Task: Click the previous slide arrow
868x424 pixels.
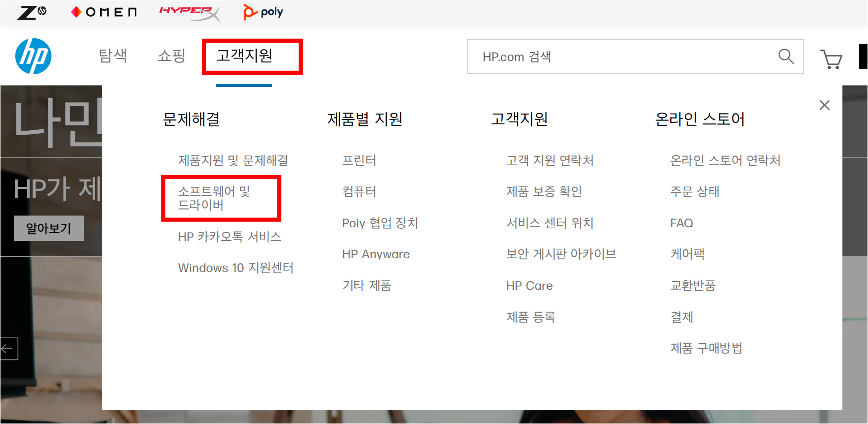Action: 9,349
